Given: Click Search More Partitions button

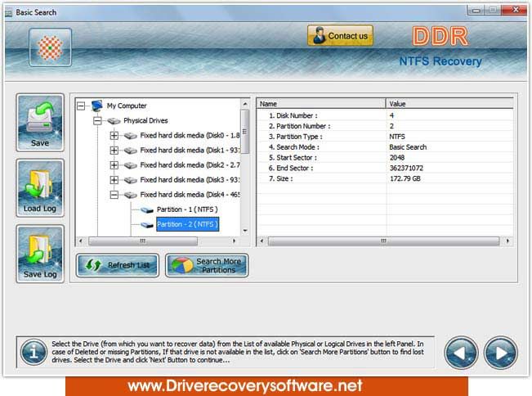Looking at the screenshot, I should click(207, 266).
